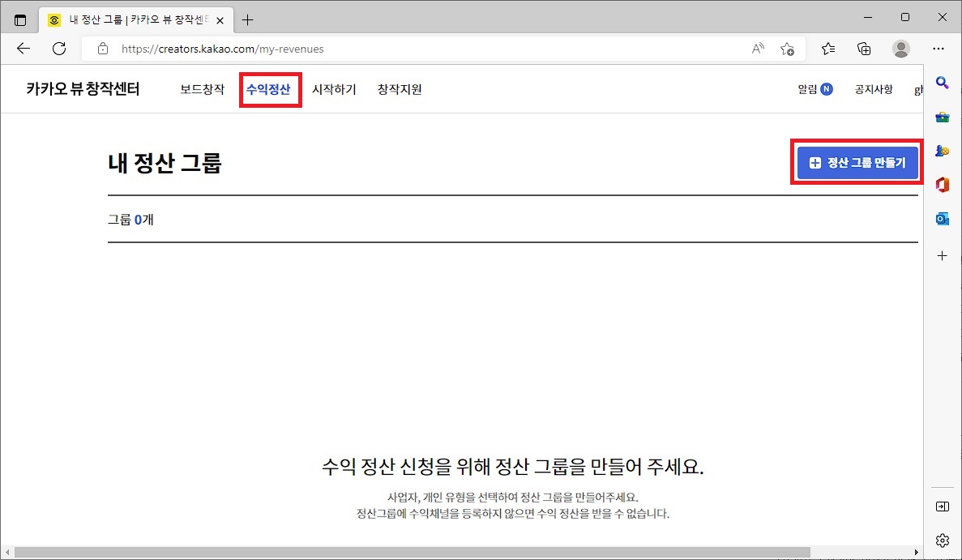Add this page to favorites
962x560 pixels.
787,49
